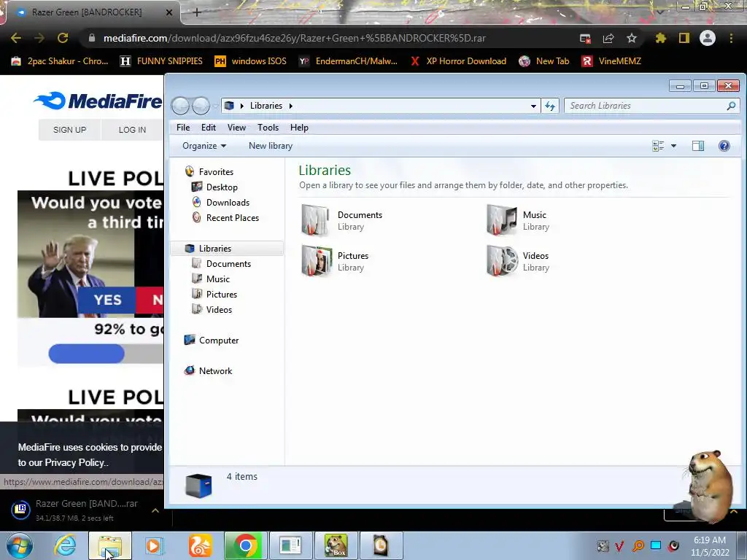Image resolution: width=747 pixels, height=560 pixels.
Task: Open the Edit menu
Action: (x=208, y=128)
